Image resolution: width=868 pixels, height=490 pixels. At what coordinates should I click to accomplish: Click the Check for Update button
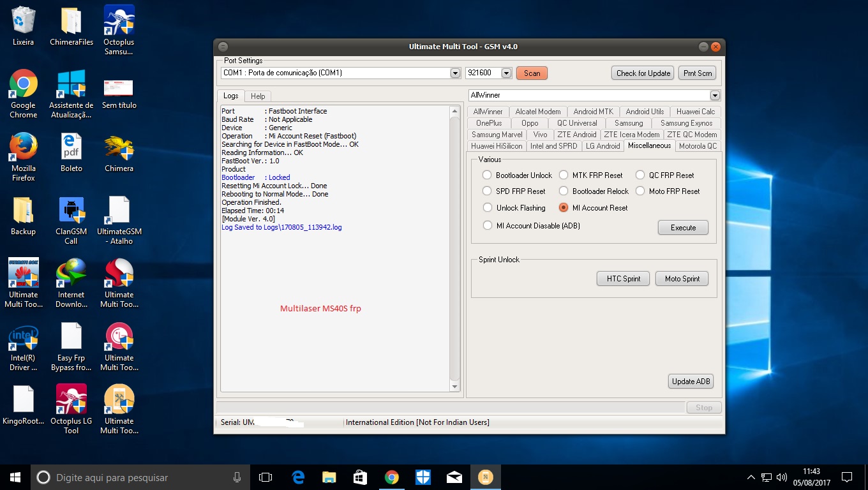(643, 73)
